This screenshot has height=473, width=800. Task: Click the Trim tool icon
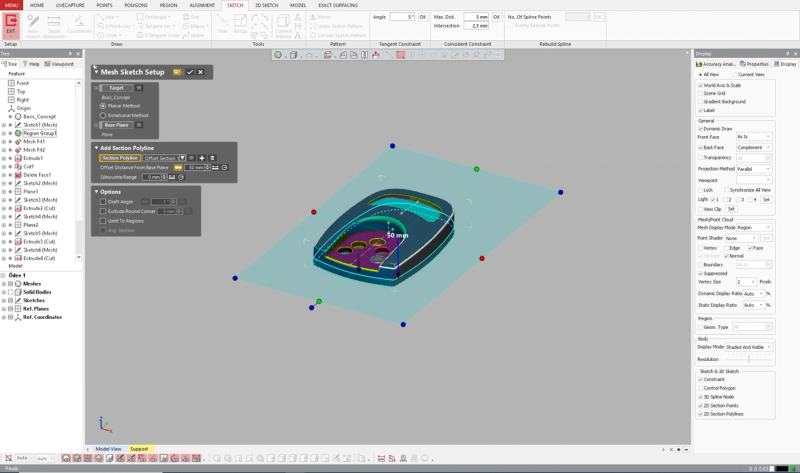pos(222,21)
